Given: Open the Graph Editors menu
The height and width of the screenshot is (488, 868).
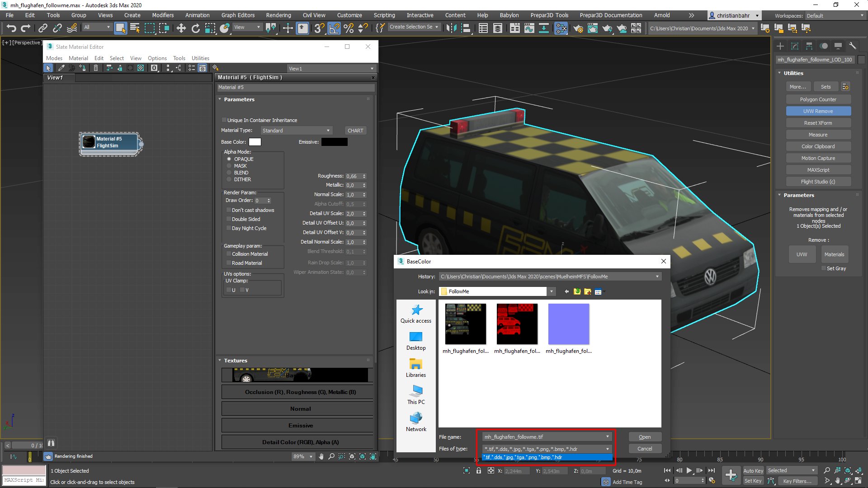Looking at the screenshot, I should click(238, 15).
